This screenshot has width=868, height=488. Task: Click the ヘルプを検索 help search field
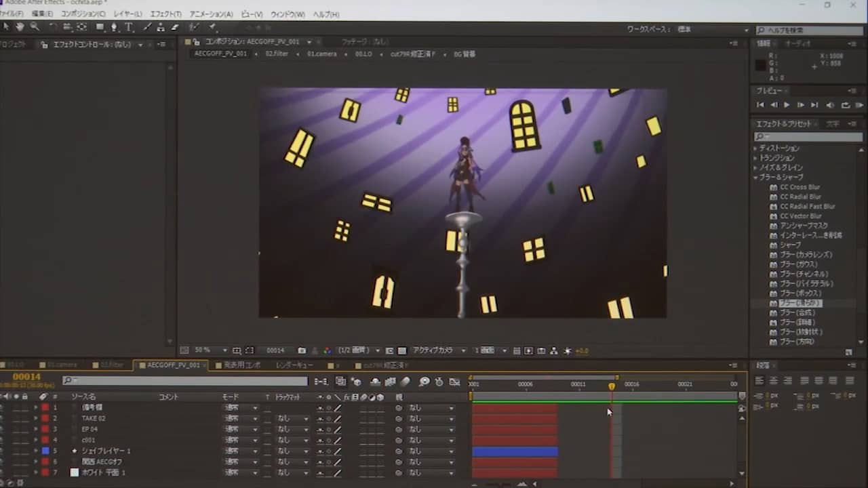808,30
